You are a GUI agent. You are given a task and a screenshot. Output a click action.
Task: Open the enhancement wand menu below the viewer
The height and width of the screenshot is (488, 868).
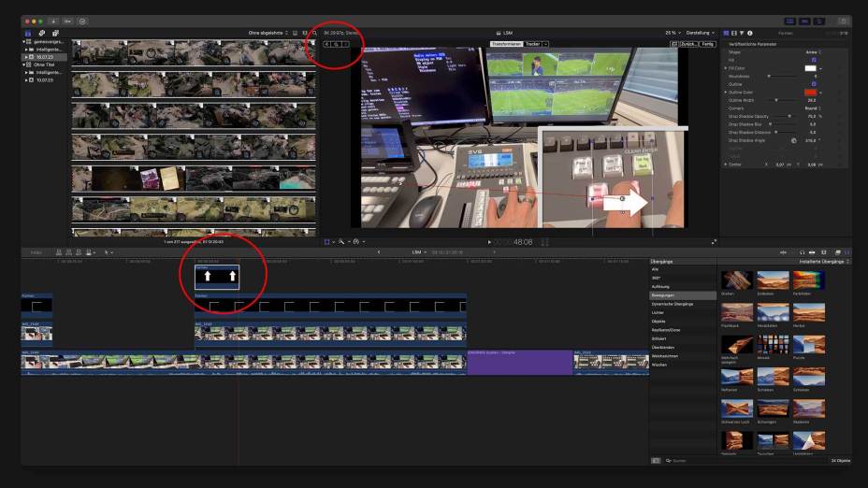coord(343,242)
